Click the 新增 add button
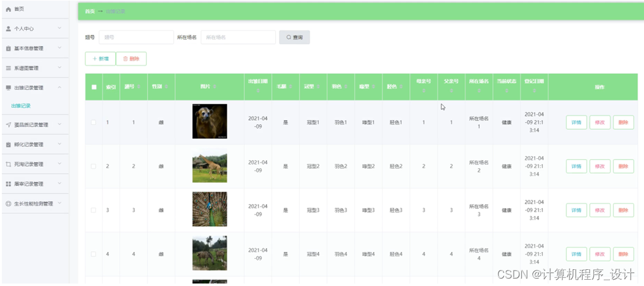The image size is (644, 286). click(100, 59)
